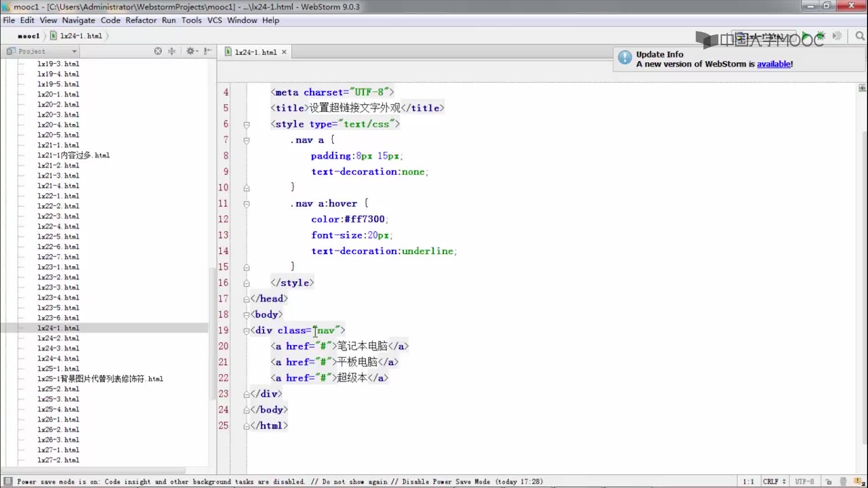Screen dimensions: 868x488
Task: Start debugging with the green bug icon
Action: [x=821, y=36]
